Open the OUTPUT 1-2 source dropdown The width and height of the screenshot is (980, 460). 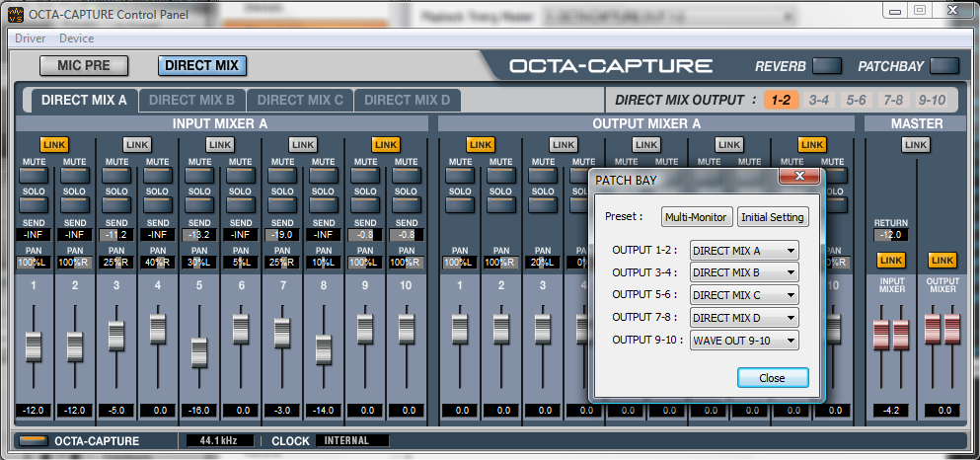click(744, 251)
